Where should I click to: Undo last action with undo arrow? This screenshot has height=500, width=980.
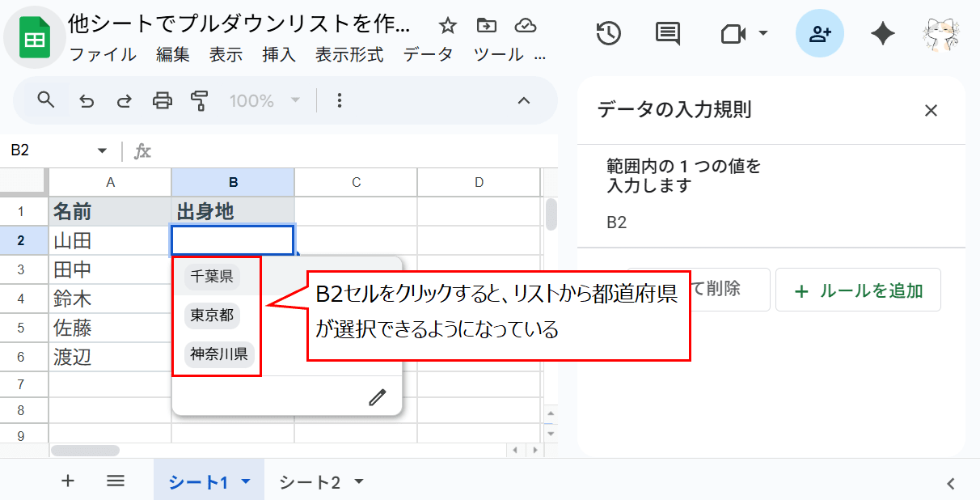tap(87, 100)
